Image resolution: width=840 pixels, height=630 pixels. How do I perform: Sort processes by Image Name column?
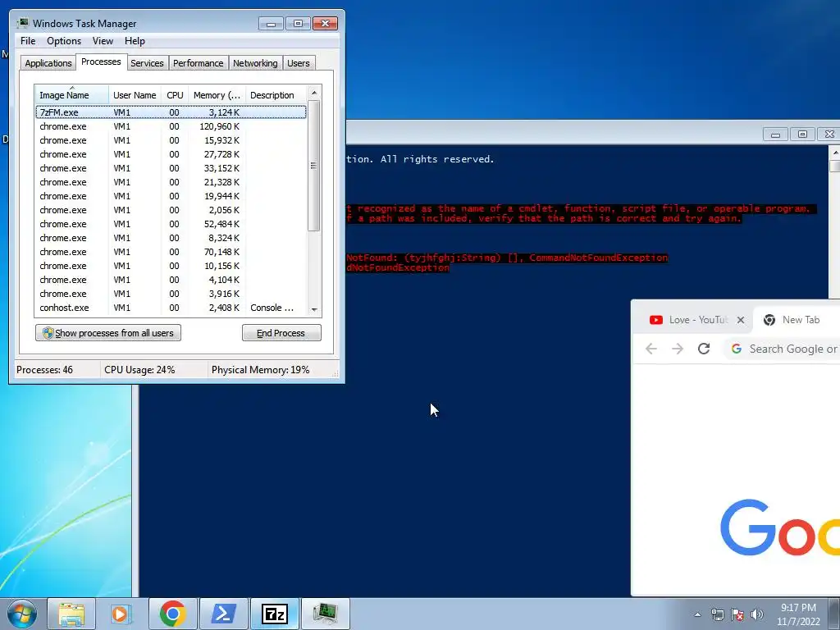[72, 95]
